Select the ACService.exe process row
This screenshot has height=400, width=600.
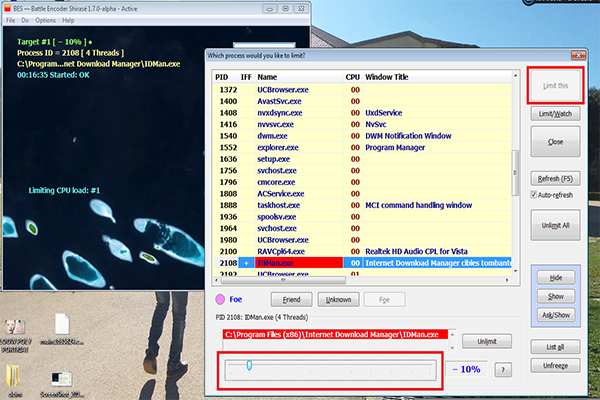click(x=362, y=193)
